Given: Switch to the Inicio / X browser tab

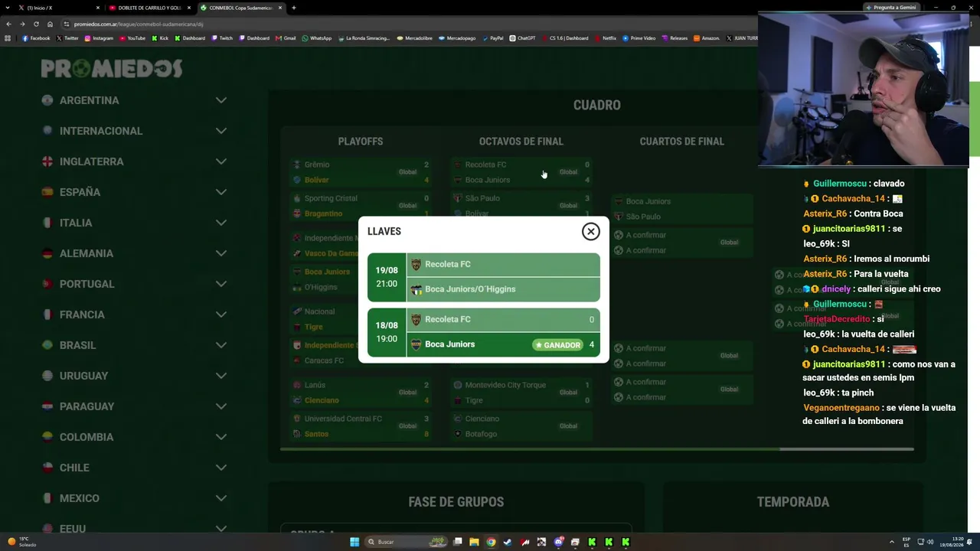Looking at the screenshot, I should click(x=59, y=8).
